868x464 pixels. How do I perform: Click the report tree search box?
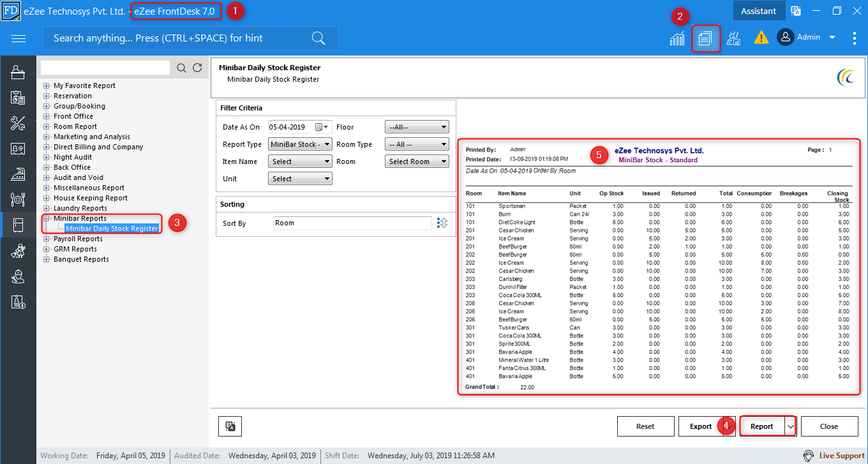105,68
